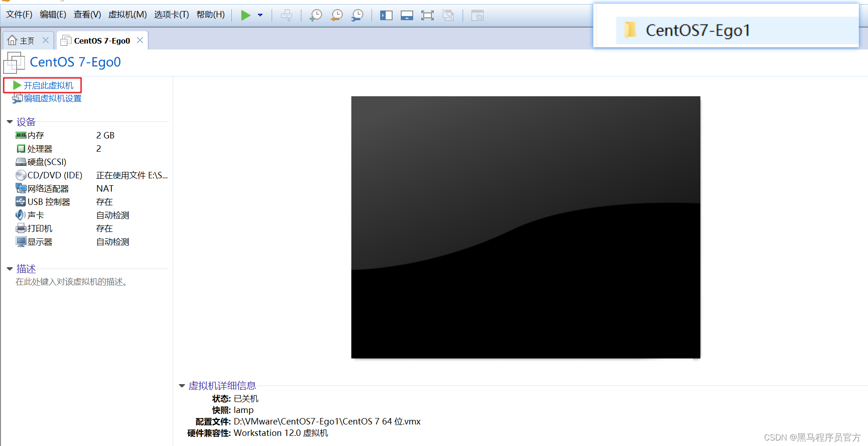
Task: Click the description field 在此处键入对该虚拟机的描述
Action: (x=71, y=282)
